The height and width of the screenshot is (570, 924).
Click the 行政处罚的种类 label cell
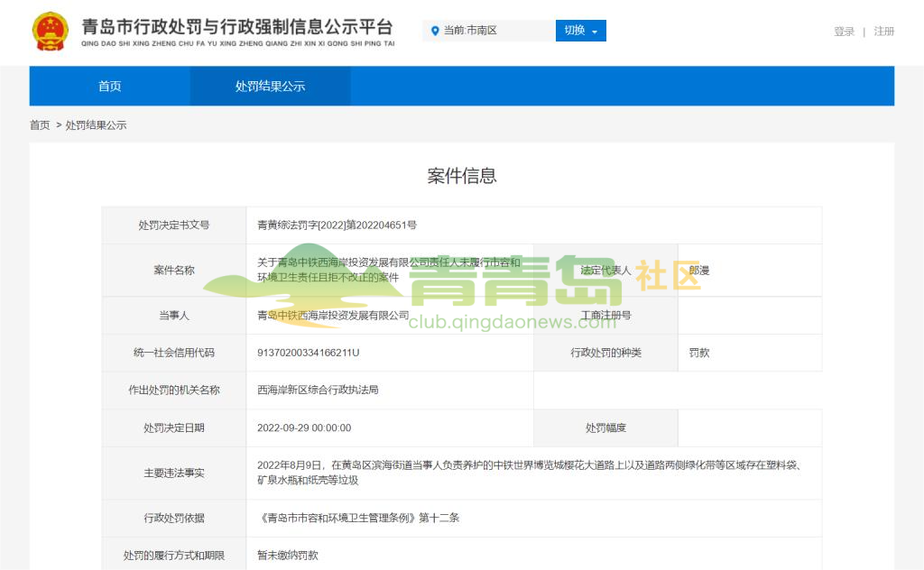coord(605,353)
